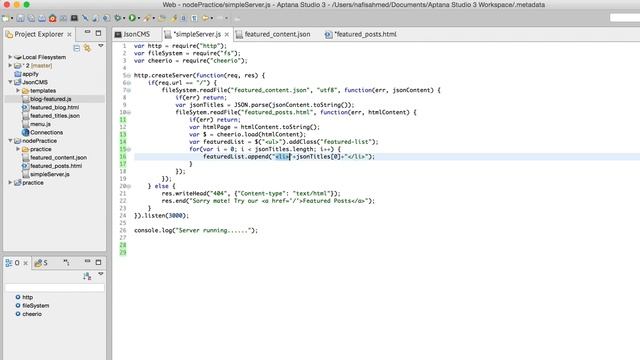This screenshot has width=640, height=360.
Task: Click the console.log line 26 text
Action: 196,230
